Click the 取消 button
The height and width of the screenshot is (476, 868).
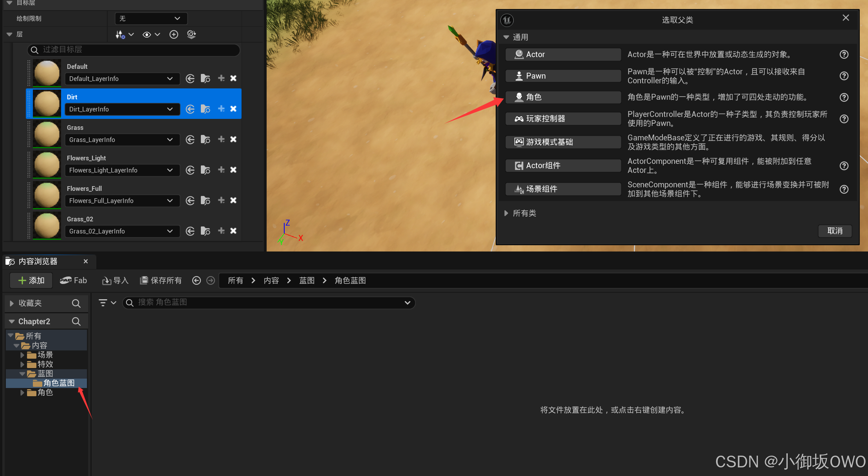click(x=834, y=231)
